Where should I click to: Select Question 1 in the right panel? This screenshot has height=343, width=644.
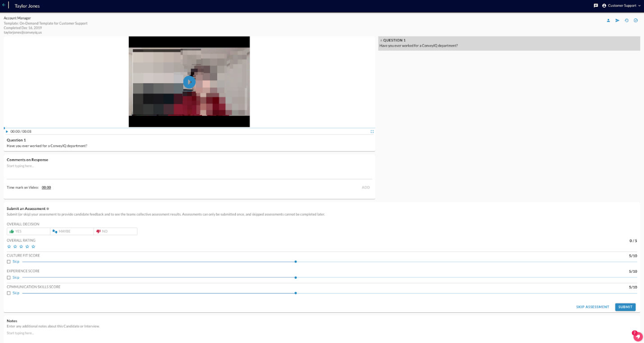click(509, 43)
